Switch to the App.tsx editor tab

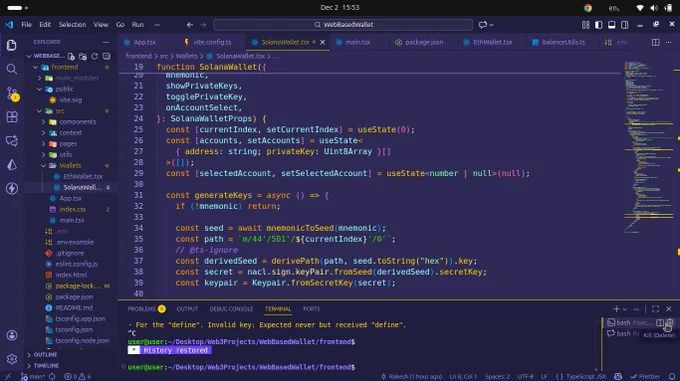coord(144,42)
